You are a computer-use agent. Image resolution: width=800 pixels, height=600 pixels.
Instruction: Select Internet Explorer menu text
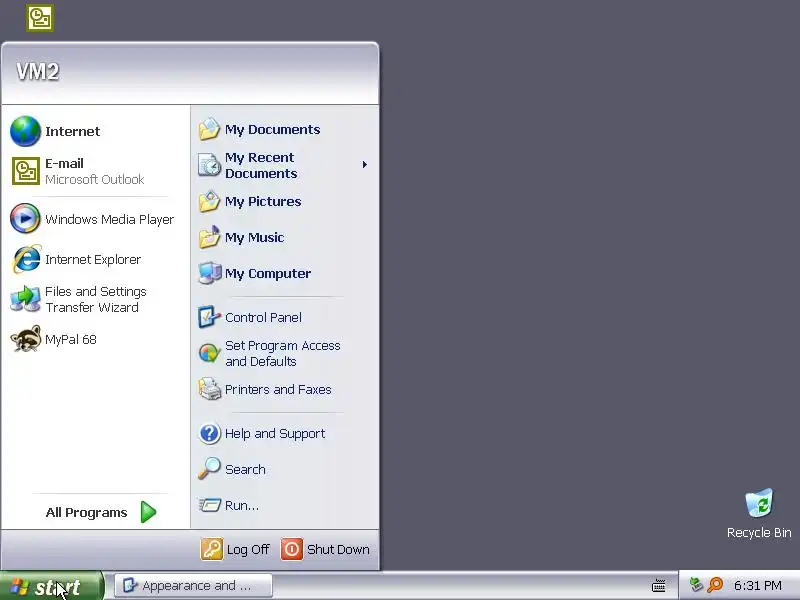click(x=93, y=260)
